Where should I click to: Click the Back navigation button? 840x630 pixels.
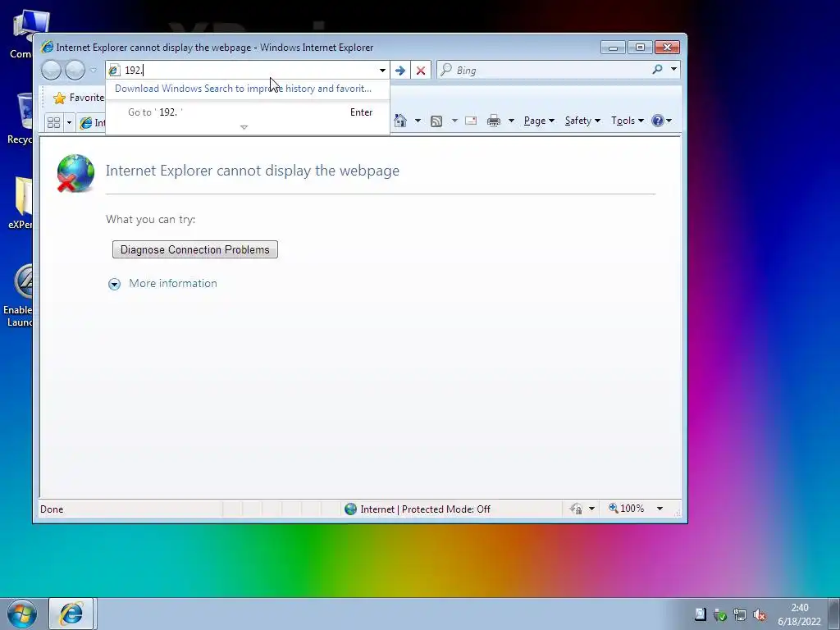[x=52, y=71]
